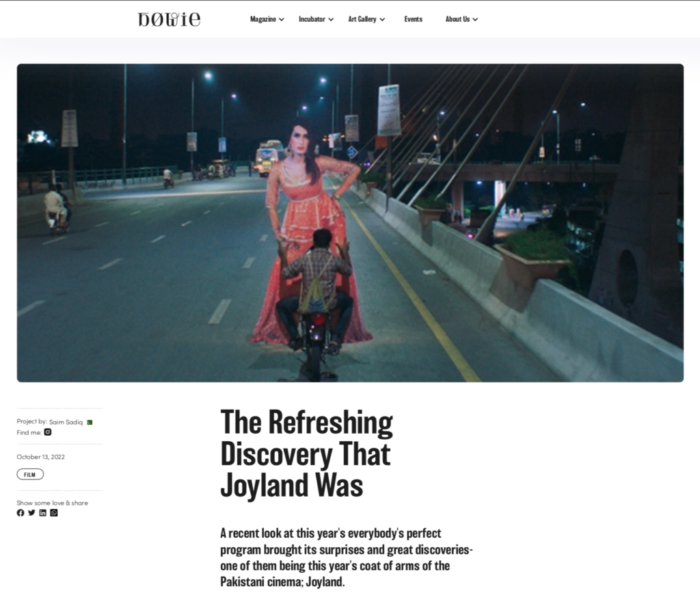Image resolution: width=700 pixels, height=595 pixels.
Task: Share the article via LinkedIn icon
Action: tap(42, 513)
